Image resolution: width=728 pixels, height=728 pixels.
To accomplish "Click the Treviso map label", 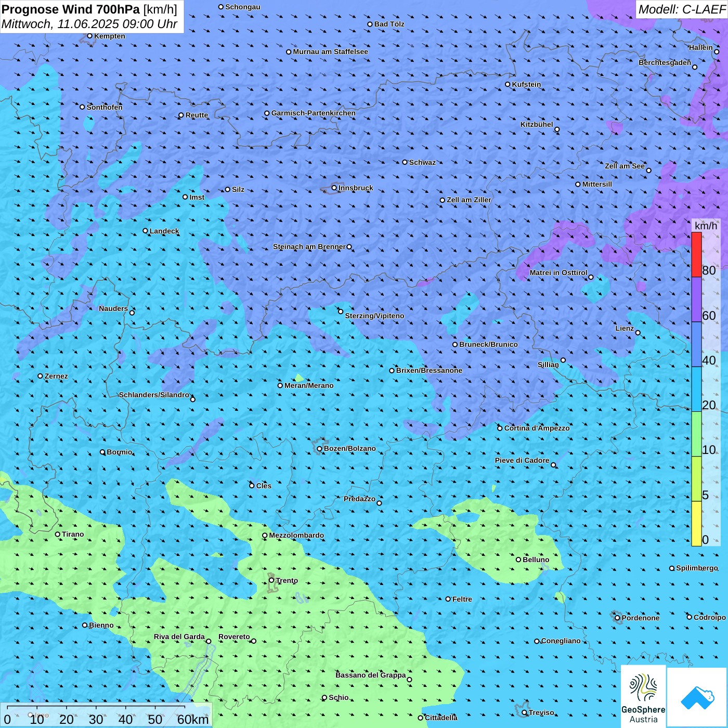I will pyautogui.click(x=541, y=712).
